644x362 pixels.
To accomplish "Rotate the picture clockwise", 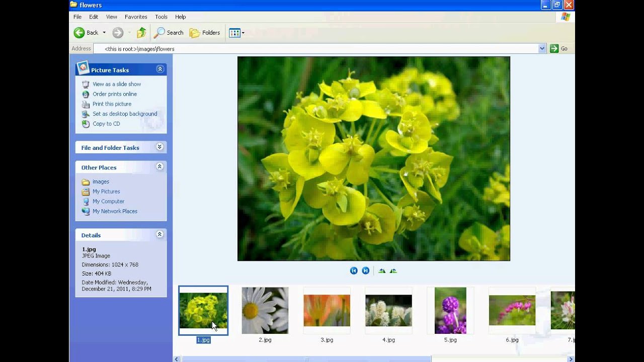I will (382, 270).
